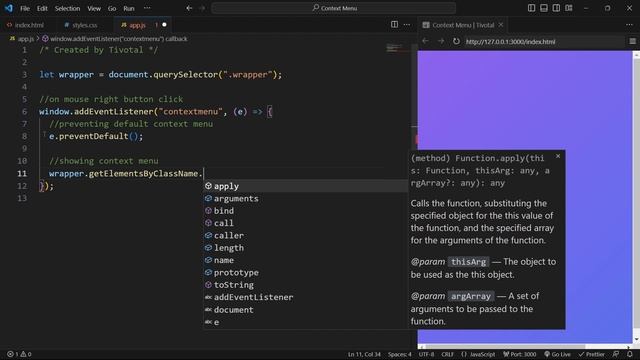The height and width of the screenshot is (360, 640).
Task: Select the document suggestion
Action: [305, 310]
